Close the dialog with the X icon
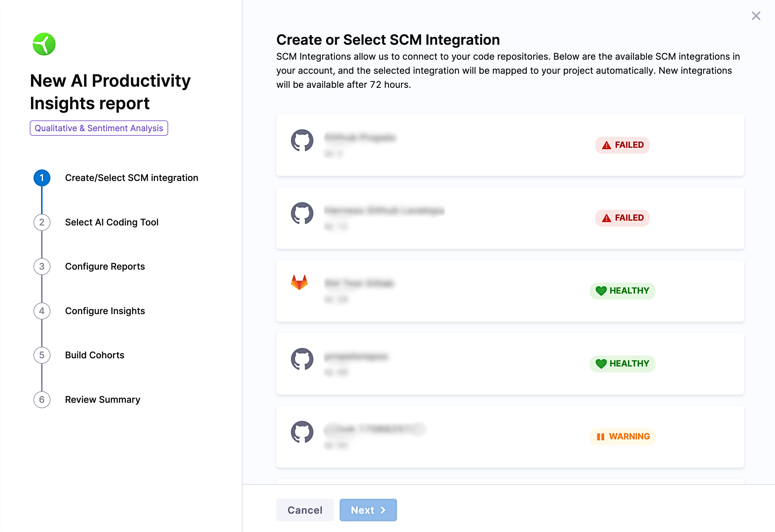 pos(756,16)
